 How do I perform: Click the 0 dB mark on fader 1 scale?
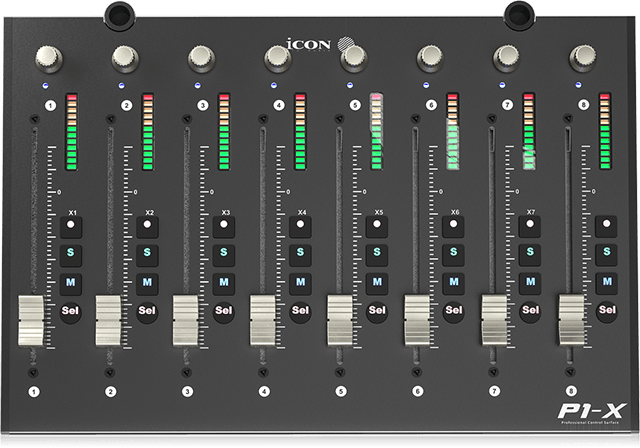59,192
